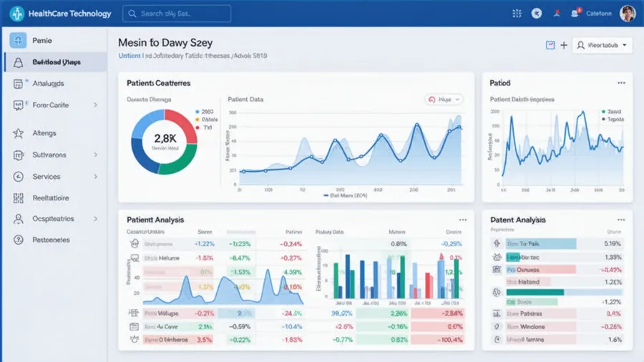Click the Osnuess row icon
644x362 pixels.
(497, 270)
